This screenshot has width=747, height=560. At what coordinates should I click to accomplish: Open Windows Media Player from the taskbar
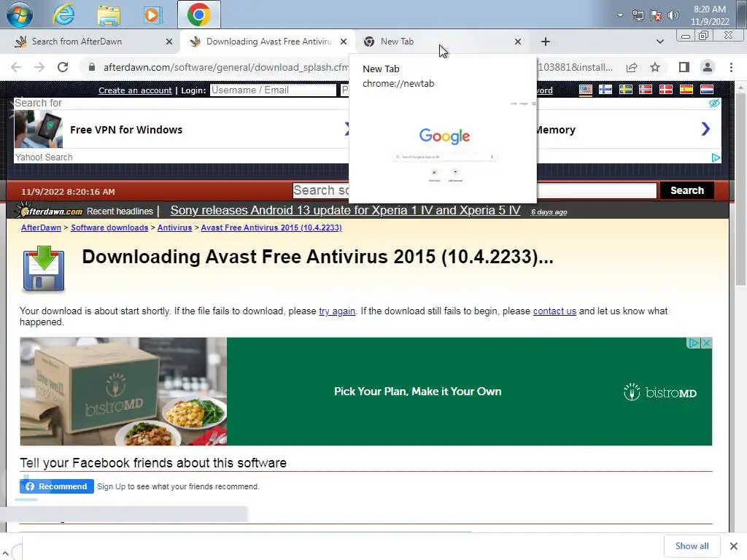click(152, 15)
